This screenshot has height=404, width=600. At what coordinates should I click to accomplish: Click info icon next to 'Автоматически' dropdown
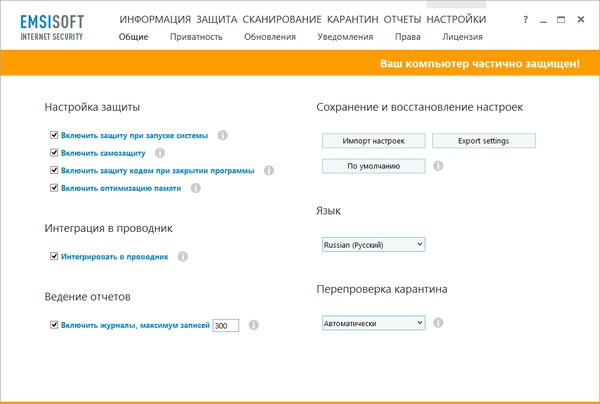click(438, 323)
